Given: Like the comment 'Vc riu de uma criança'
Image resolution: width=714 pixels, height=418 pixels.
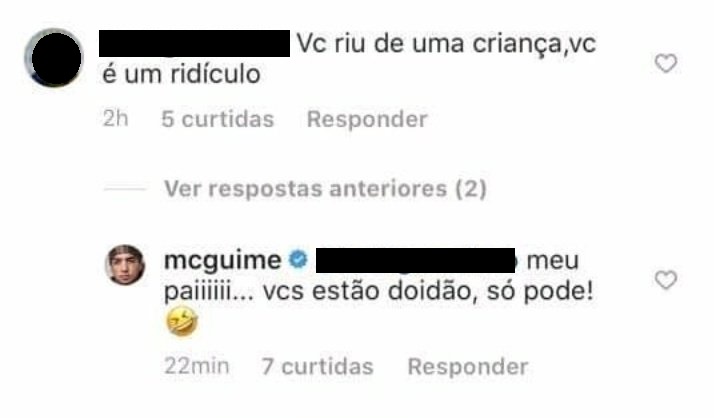Looking at the screenshot, I should coord(666,63).
